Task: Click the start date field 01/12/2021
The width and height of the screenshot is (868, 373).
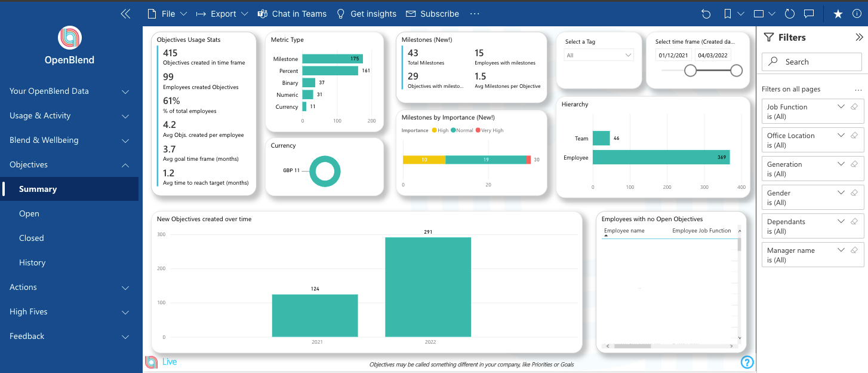Action: [x=673, y=55]
